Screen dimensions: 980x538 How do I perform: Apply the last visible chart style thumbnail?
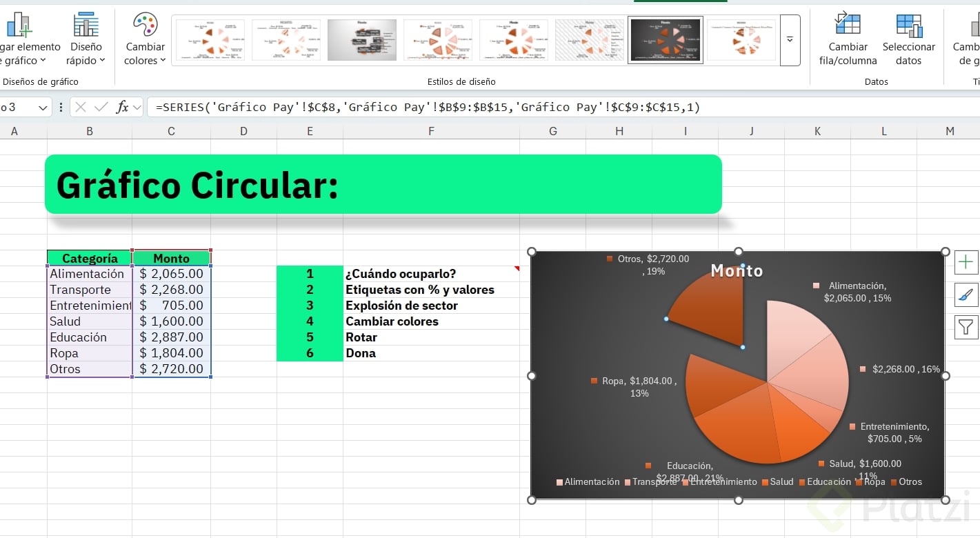[741, 40]
